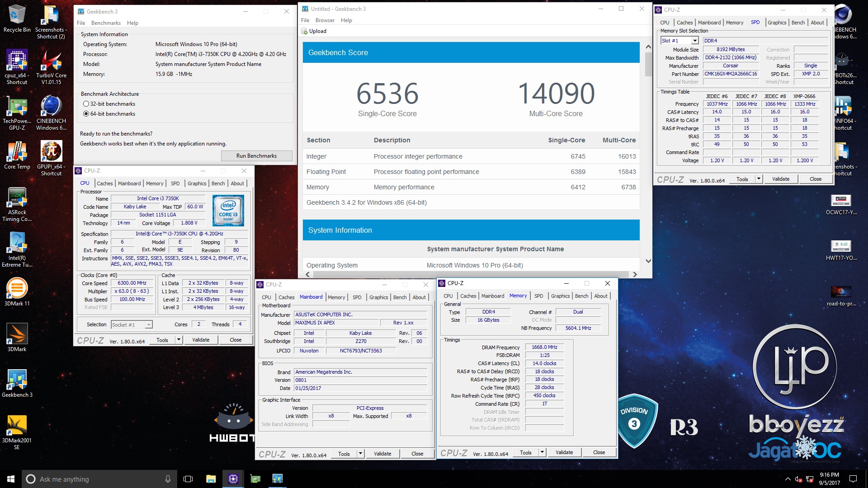Click Run Benchmarks button
This screenshot has height=488, width=868.
[256, 156]
